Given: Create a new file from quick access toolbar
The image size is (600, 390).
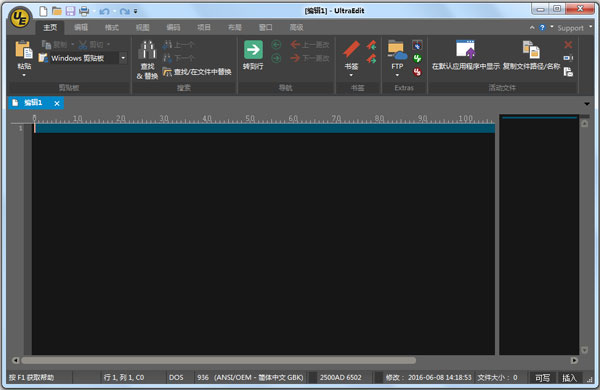Looking at the screenshot, I should pyautogui.click(x=44, y=11).
